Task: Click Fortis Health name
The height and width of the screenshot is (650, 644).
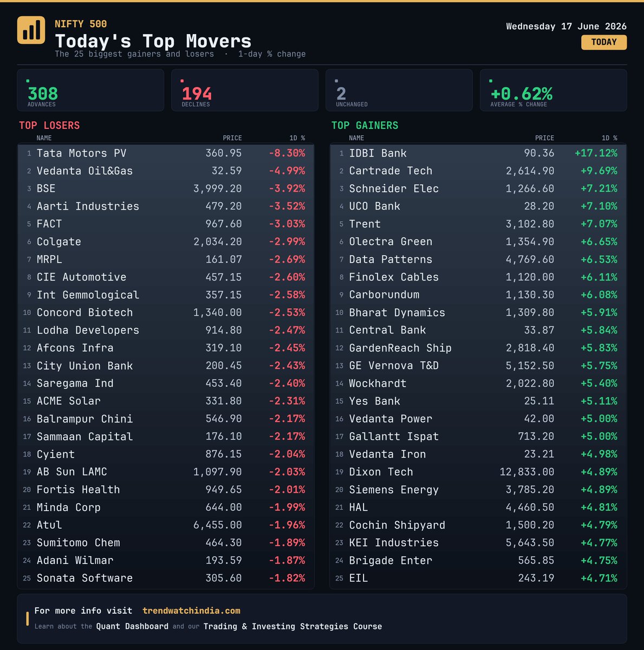Action: pos(78,490)
